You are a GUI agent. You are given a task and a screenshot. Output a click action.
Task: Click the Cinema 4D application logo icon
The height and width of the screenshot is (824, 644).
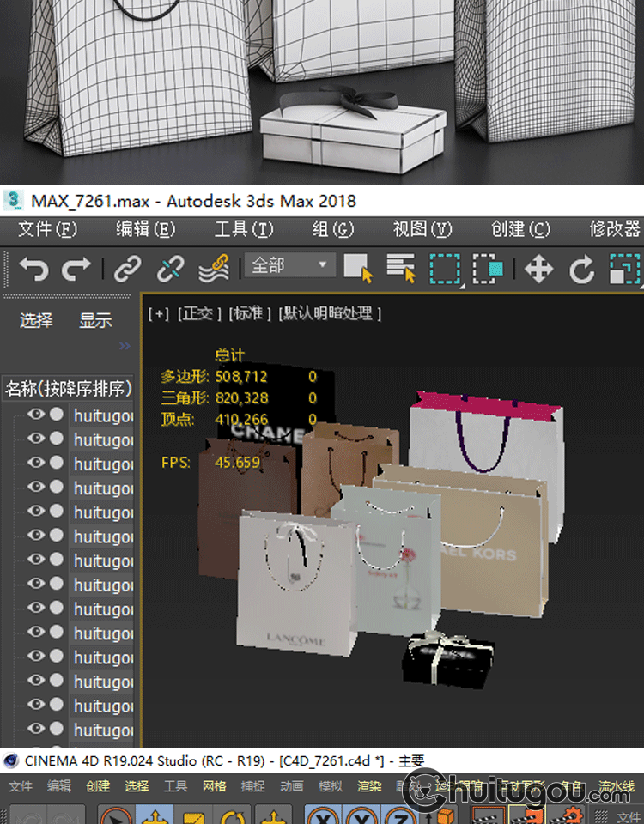tap(10, 761)
